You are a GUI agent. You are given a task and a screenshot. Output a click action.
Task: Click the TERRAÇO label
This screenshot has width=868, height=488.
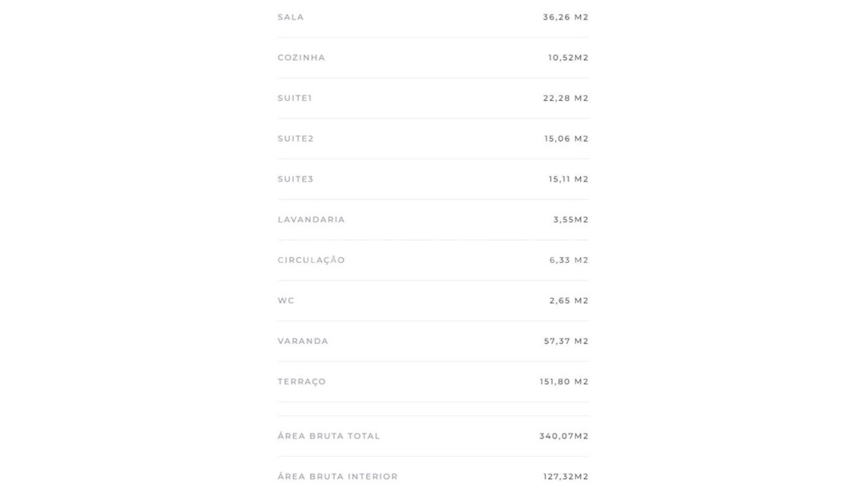[301, 381]
